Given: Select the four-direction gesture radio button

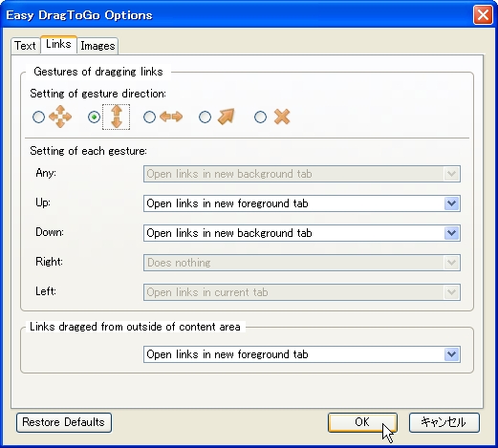Looking at the screenshot, I should 38,117.
